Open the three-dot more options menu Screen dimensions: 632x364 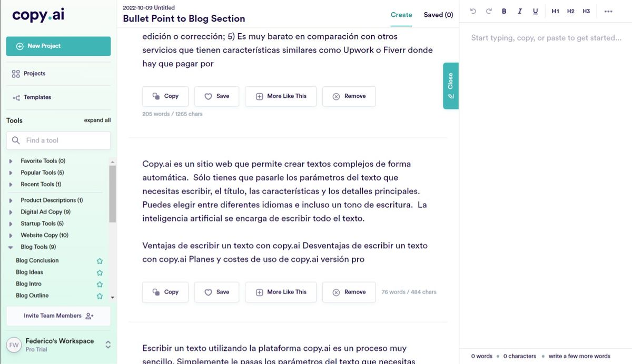coord(608,12)
